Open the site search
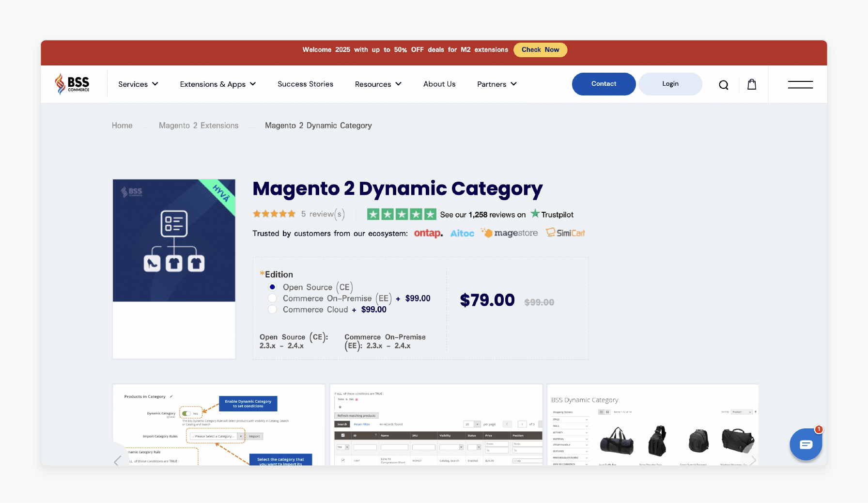Viewport: 868px width, 503px height. click(724, 84)
